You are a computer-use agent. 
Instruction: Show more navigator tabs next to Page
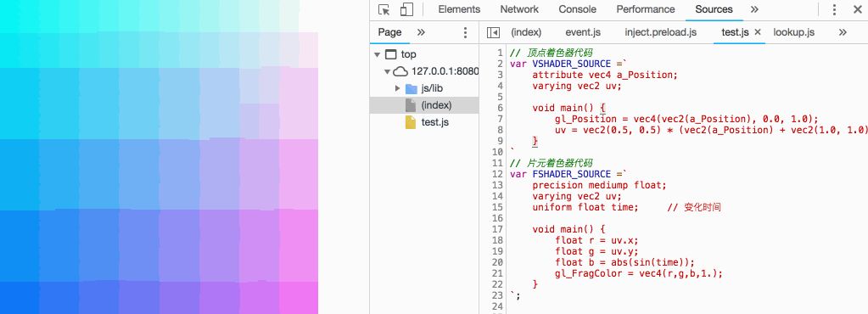(421, 33)
